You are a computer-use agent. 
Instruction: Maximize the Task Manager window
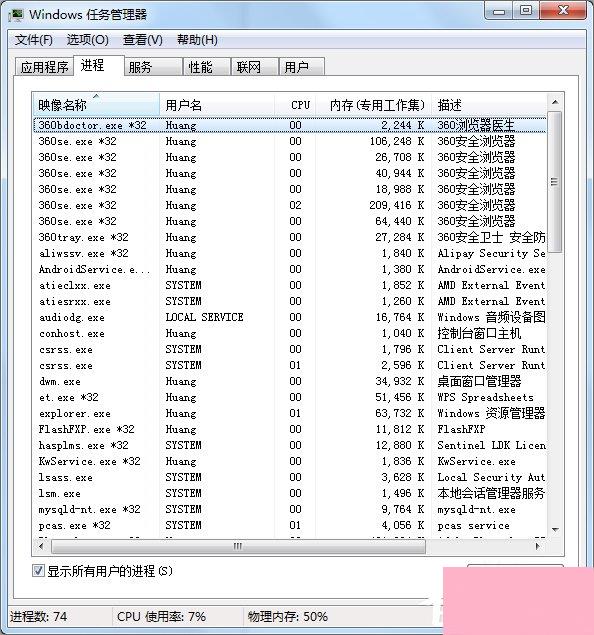[x=526, y=11]
